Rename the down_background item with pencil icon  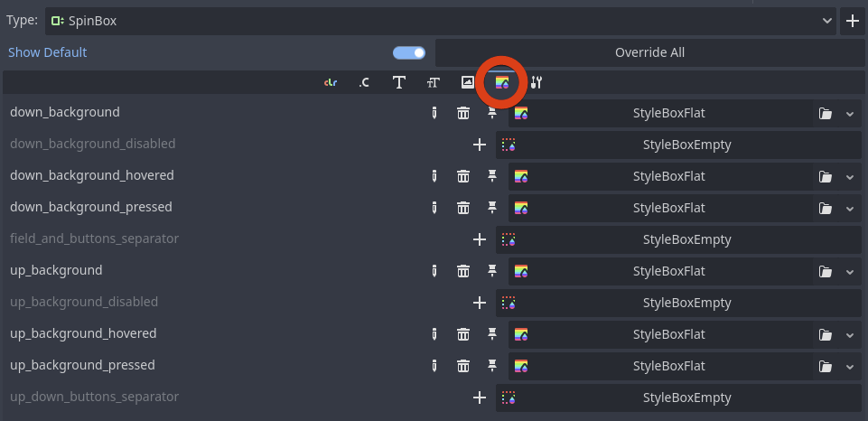(x=434, y=114)
